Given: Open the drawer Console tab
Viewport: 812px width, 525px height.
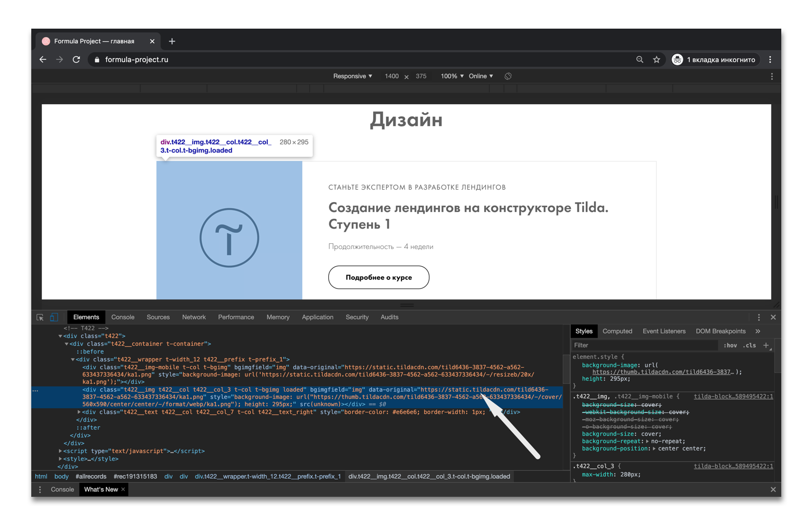Looking at the screenshot, I should point(62,490).
